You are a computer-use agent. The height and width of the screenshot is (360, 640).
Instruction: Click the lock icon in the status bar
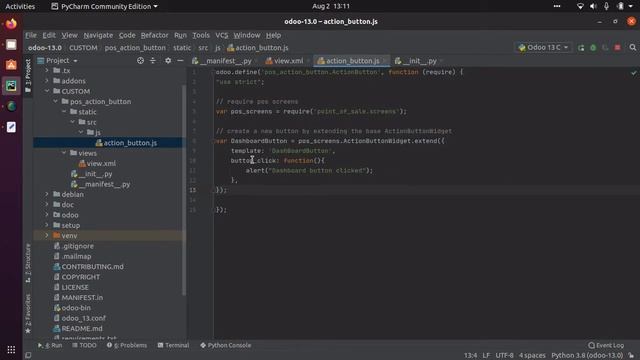point(631,356)
